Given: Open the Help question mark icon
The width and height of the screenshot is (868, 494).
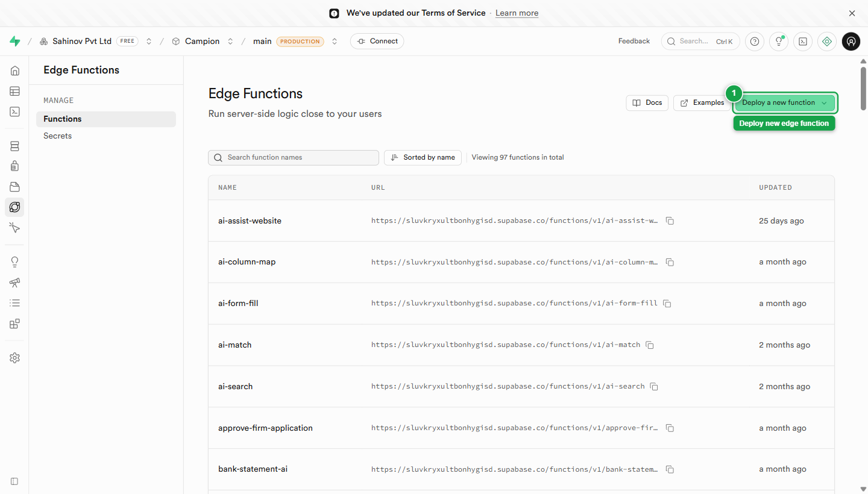Looking at the screenshot, I should click(755, 42).
